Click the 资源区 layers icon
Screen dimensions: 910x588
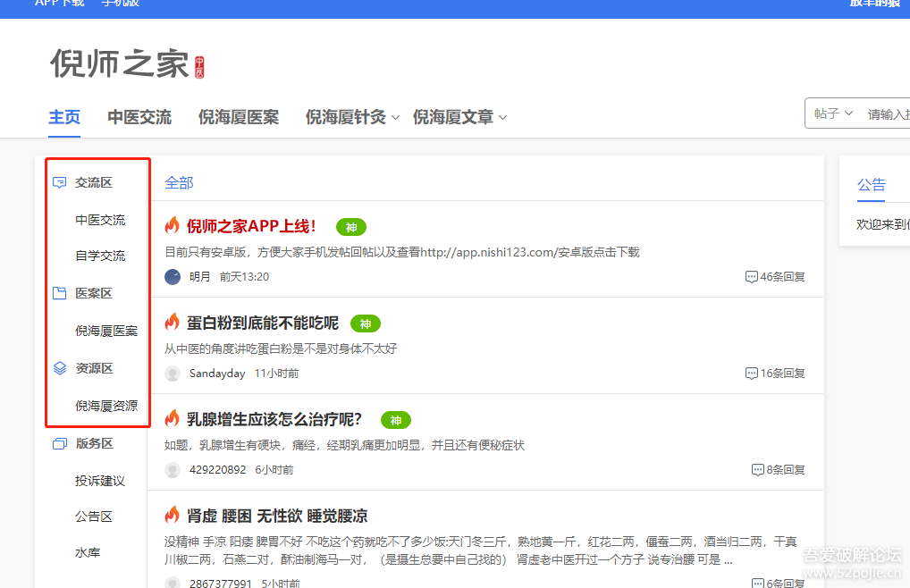click(60, 368)
